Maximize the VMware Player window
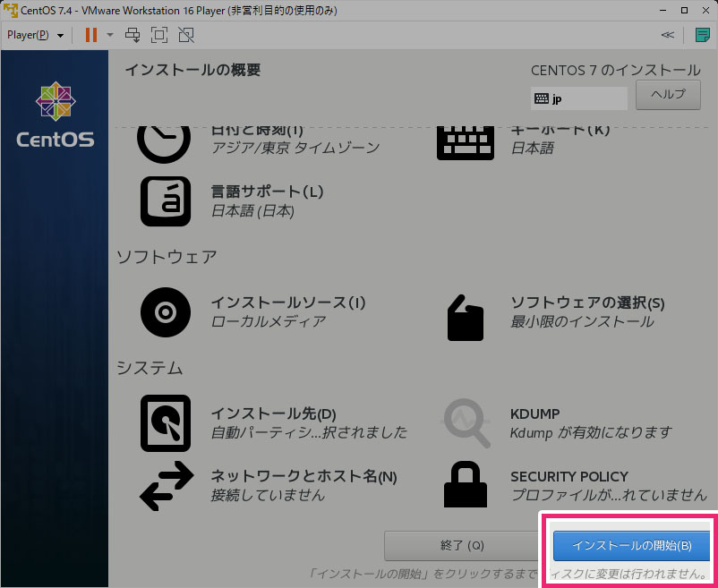This screenshot has height=588, width=718. pos(684,10)
